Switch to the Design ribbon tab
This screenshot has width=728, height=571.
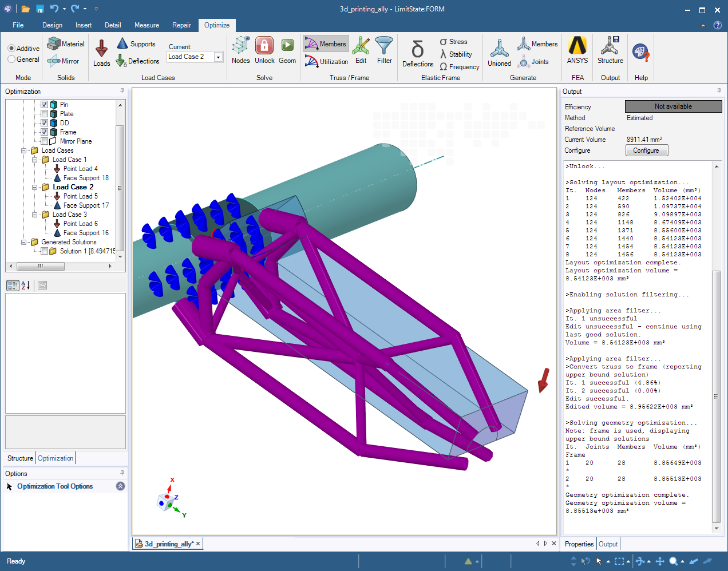(x=52, y=25)
